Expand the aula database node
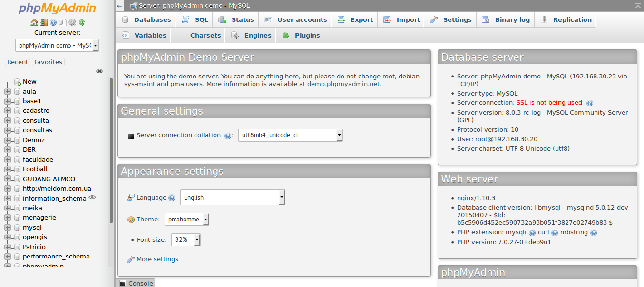The image size is (644, 287). (x=7, y=92)
